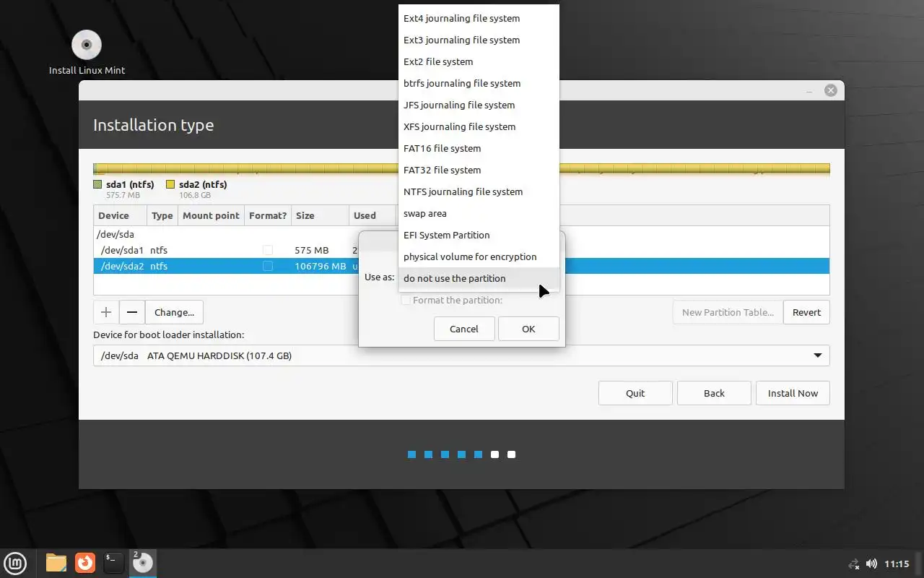Open the network connection tray icon
The height and width of the screenshot is (578, 924).
[x=854, y=564]
